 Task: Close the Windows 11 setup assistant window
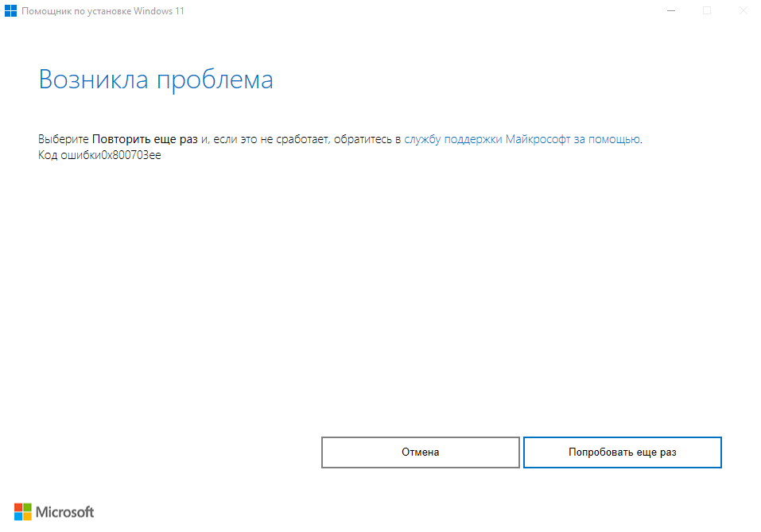tap(743, 10)
